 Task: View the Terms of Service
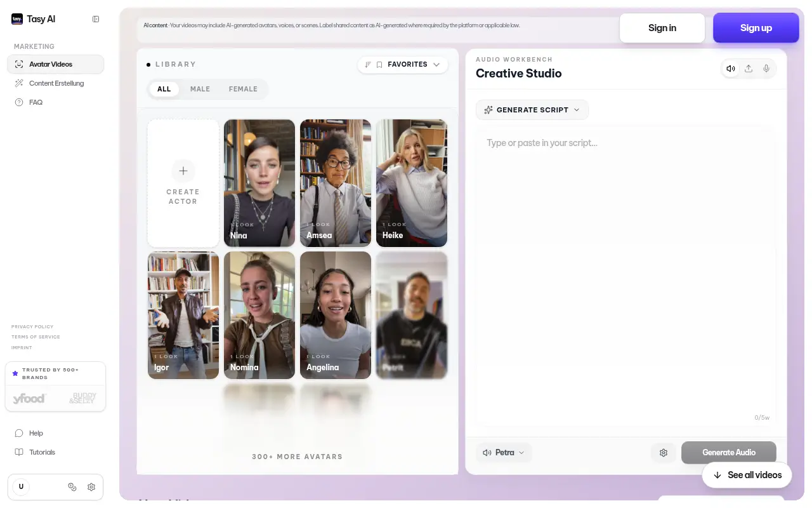click(36, 337)
